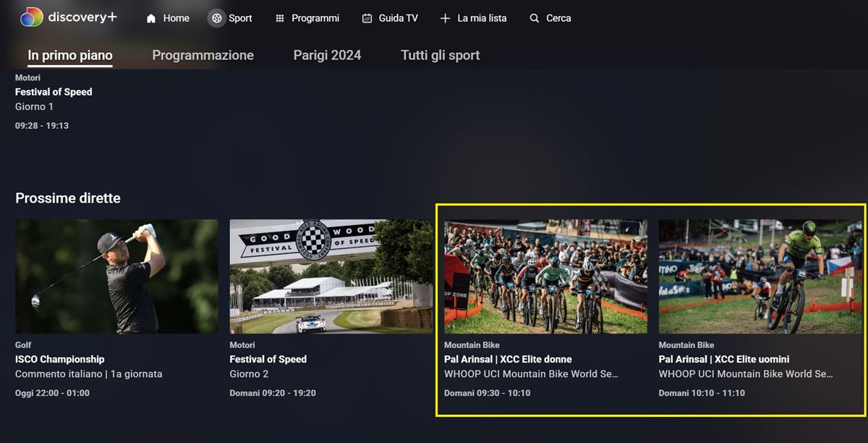Click the 'Oggi 22:00 - 01:00' time
Image resolution: width=868 pixels, height=443 pixels.
pos(52,393)
